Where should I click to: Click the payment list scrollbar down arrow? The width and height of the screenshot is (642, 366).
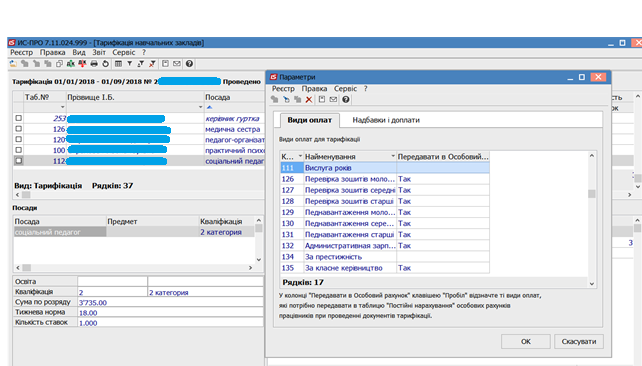pos(592,283)
